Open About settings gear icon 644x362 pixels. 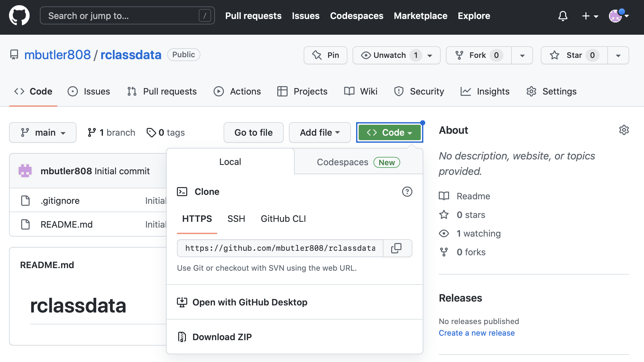click(x=624, y=130)
